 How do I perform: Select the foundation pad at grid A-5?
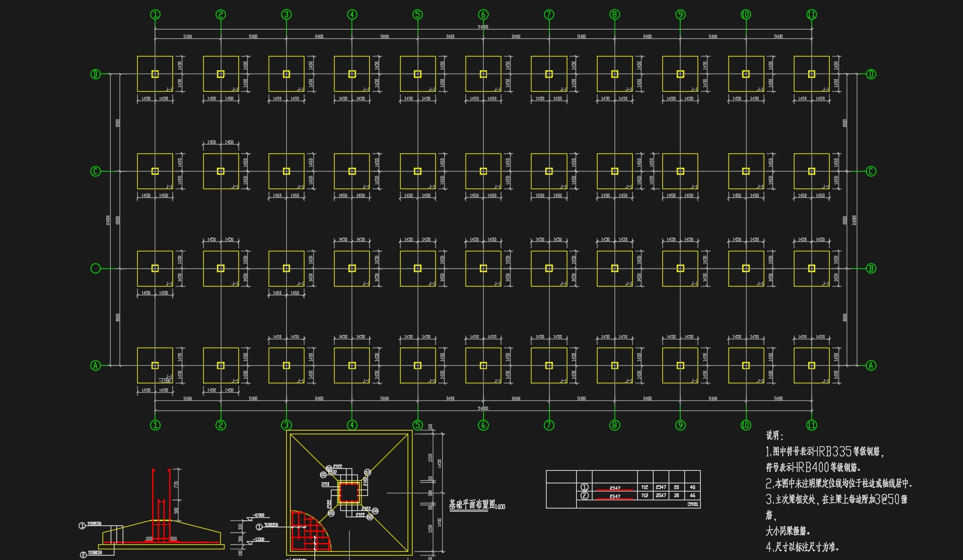(x=418, y=365)
